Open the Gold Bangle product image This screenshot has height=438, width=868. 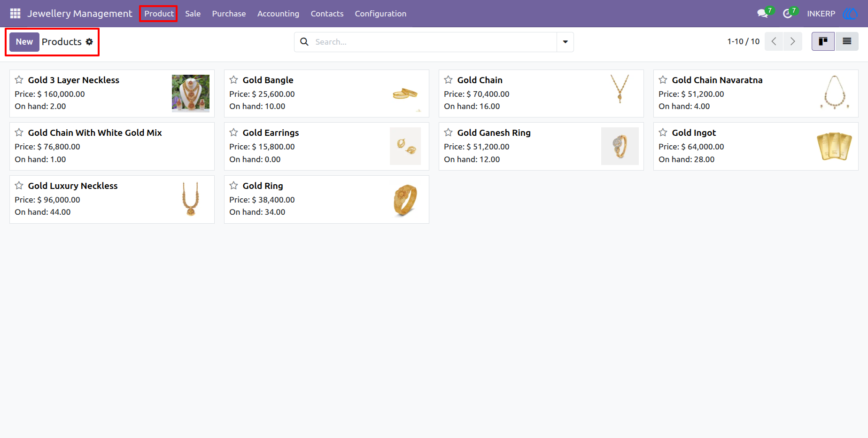pos(405,94)
